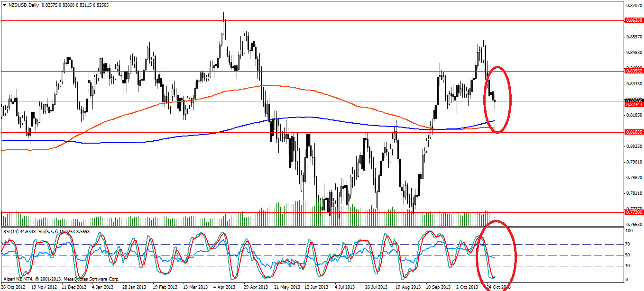Select the 0.81850 price axis value
This screenshot has width=644, height=291.
pyautogui.click(x=635, y=115)
